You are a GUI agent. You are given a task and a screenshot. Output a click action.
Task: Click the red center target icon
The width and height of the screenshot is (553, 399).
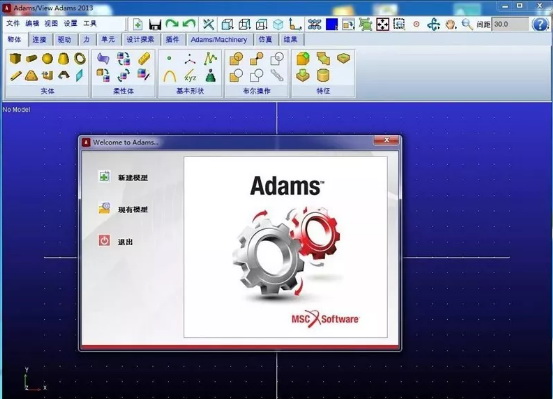pyautogui.click(x=417, y=24)
